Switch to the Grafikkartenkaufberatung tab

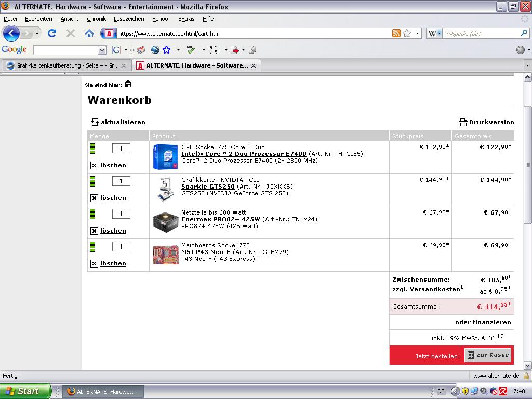[66, 65]
